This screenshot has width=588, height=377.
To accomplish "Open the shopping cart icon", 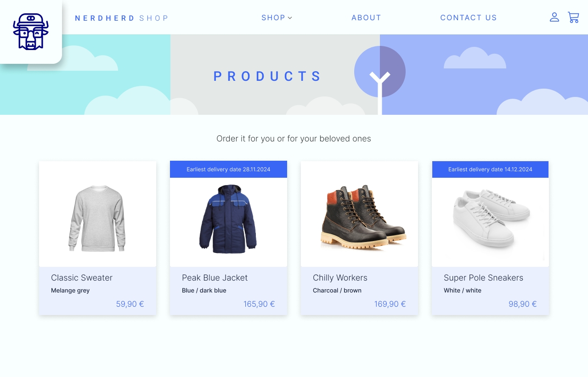I will (x=573, y=17).
